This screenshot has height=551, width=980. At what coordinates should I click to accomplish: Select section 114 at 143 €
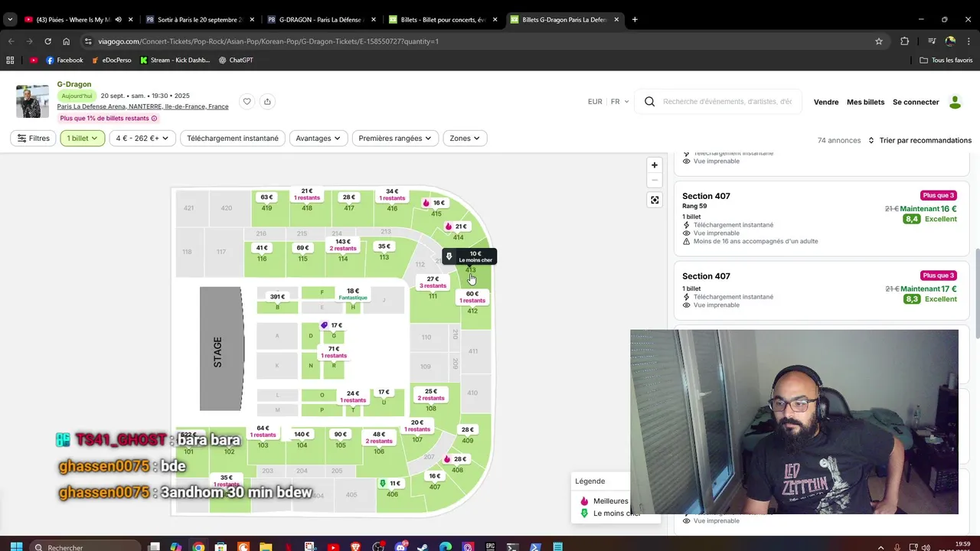point(343,245)
